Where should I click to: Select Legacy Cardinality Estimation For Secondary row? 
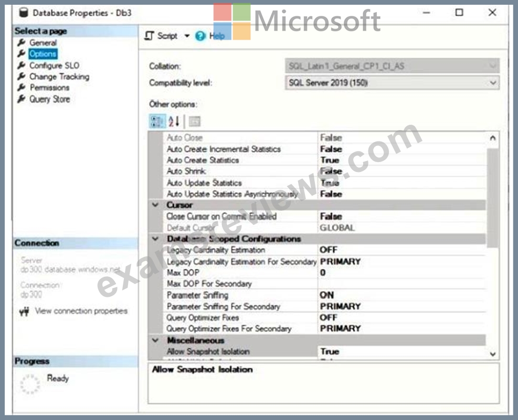tap(325, 262)
